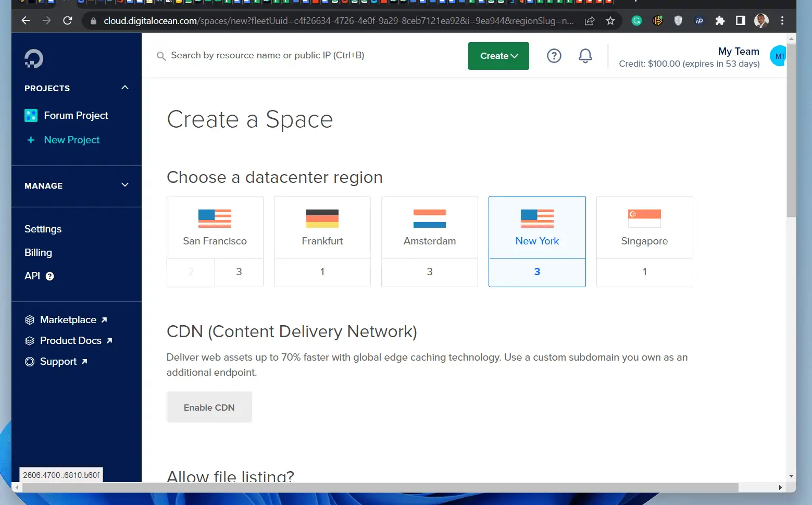Open the Chrome three-dot menu

point(782,21)
